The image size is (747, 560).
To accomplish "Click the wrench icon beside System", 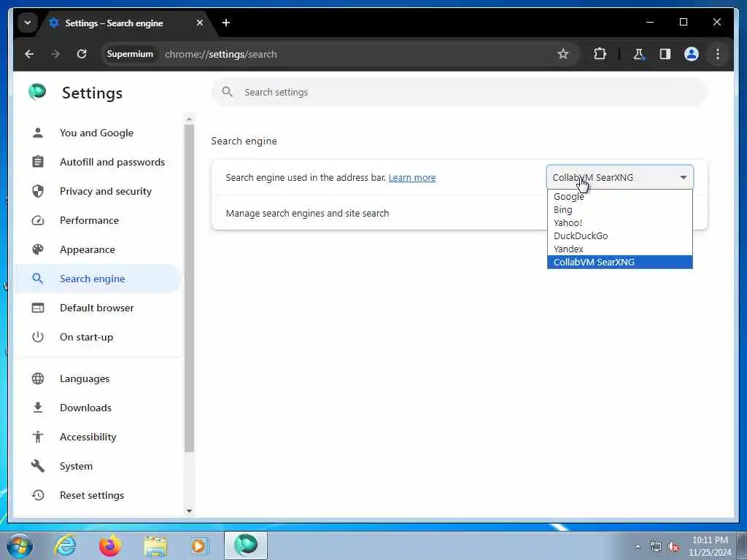I will pyautogui.click(x=38, y=466).
